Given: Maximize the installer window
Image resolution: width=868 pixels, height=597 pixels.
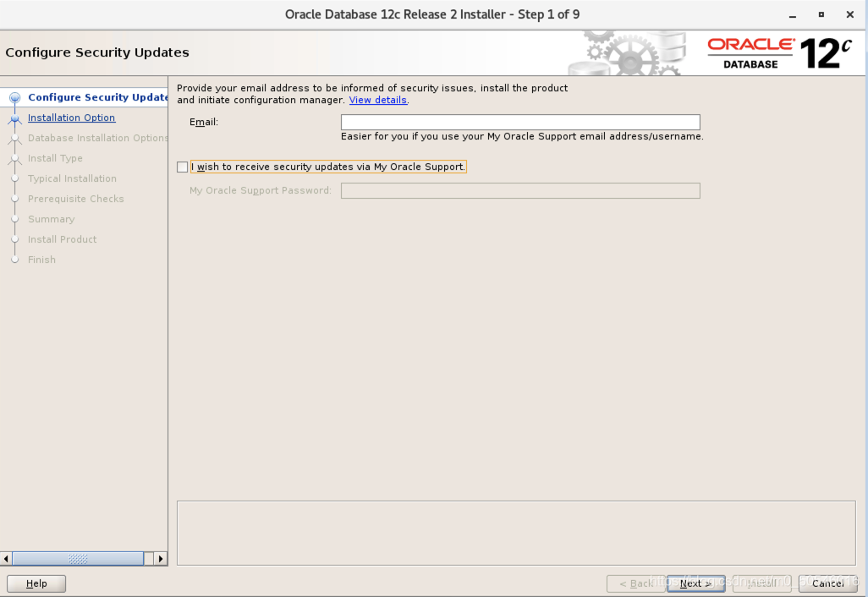Looking at the screenshot, I should [821, 15].
